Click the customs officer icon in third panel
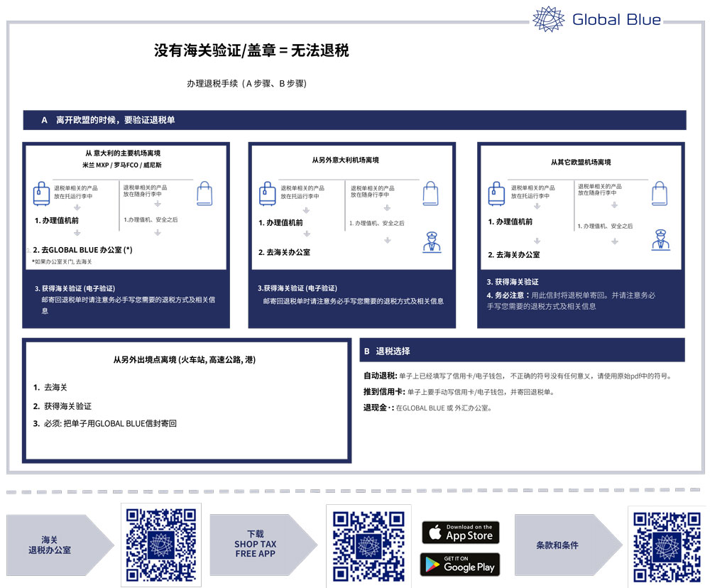This screenshot has height=588, width=710. 660,239
